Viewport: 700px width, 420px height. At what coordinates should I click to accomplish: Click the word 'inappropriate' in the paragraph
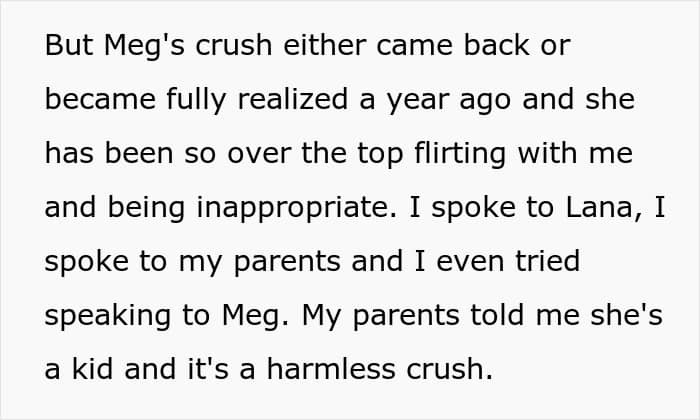[x=296, y=209]
